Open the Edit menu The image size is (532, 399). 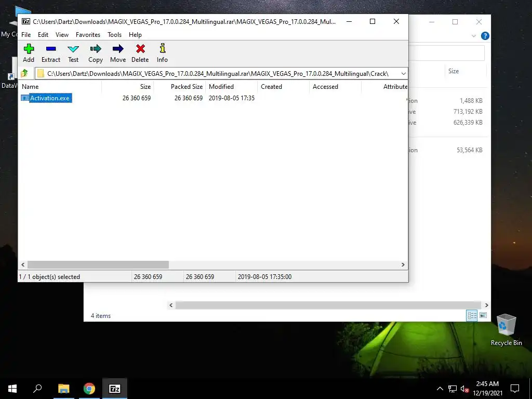(x=43, y=35)
